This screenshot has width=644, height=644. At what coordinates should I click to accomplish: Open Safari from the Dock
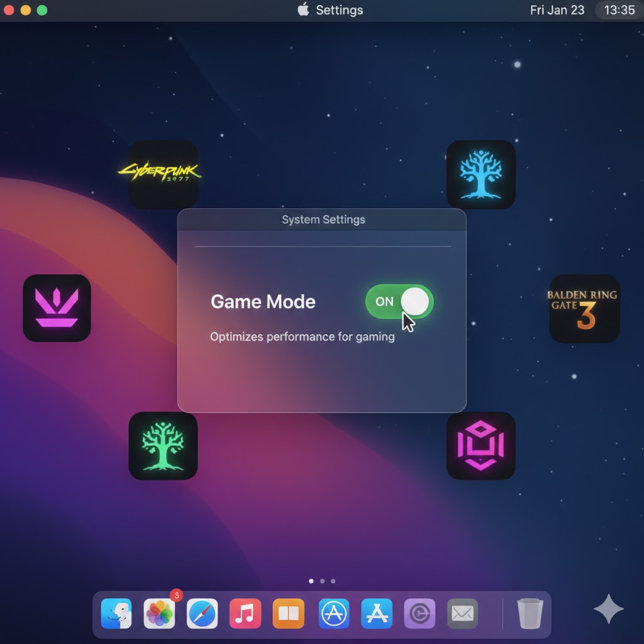coord(203,613)
